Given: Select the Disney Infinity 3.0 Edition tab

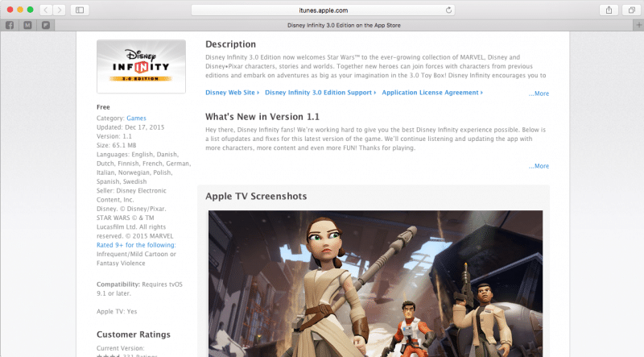Looking at the screenshot, I should coord(345,25).
